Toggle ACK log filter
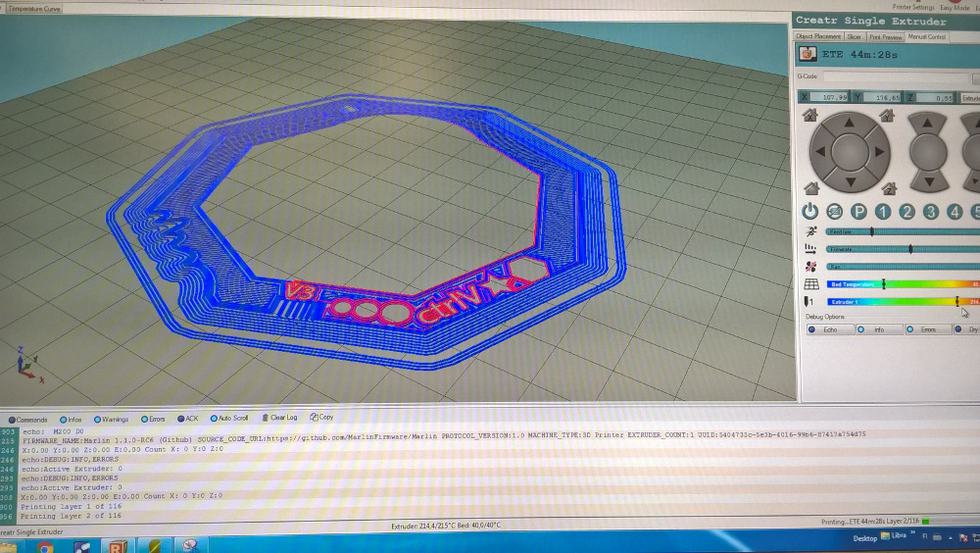 [187, 419]
